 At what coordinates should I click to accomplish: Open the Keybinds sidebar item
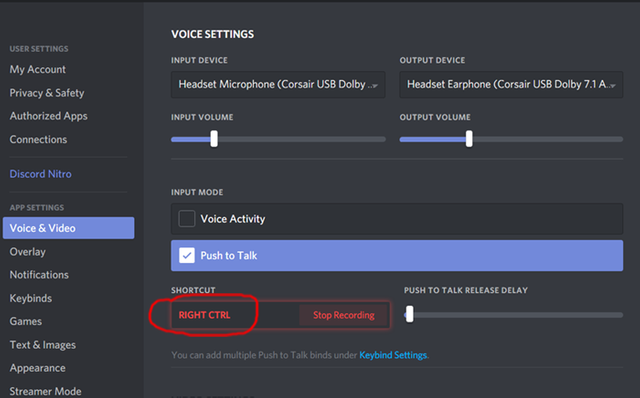31,298
